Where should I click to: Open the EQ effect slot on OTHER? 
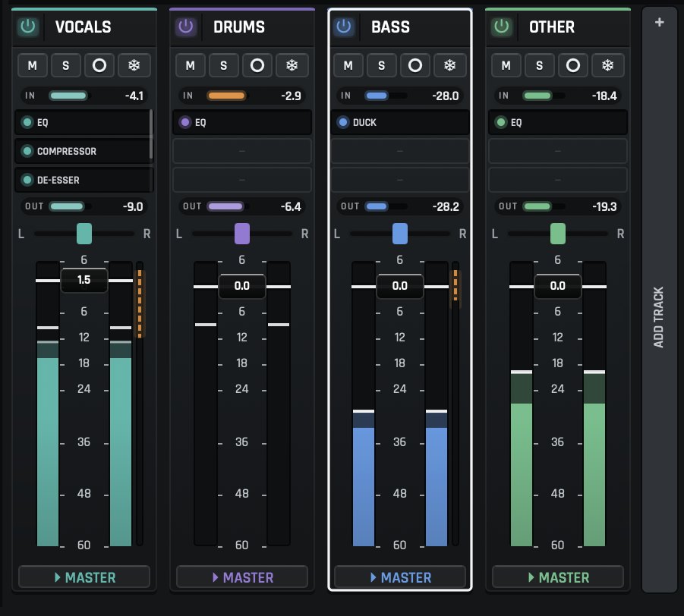(558, 122)
